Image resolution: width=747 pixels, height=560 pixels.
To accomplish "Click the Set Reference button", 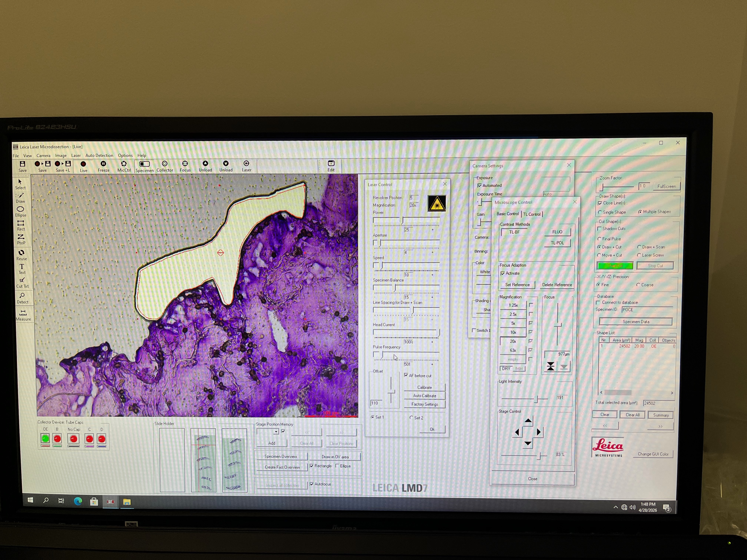I will point(517,285).
